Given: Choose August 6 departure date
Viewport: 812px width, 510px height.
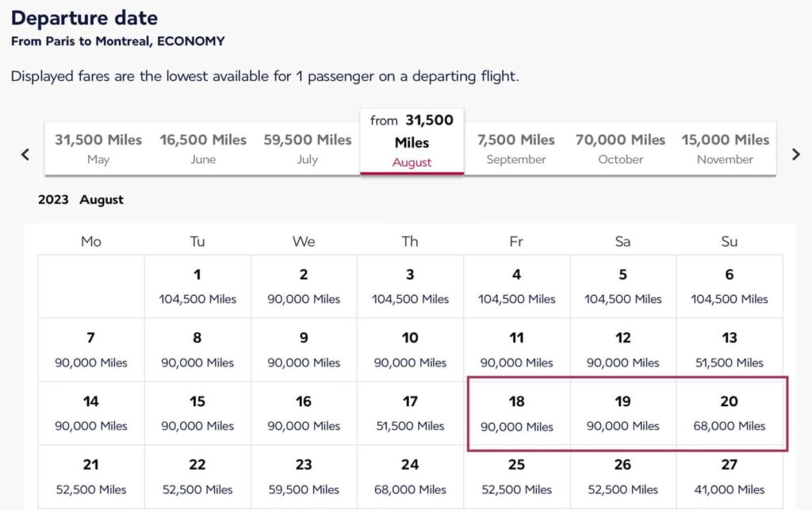Looking at the screenshot, I should coord(729,286).
